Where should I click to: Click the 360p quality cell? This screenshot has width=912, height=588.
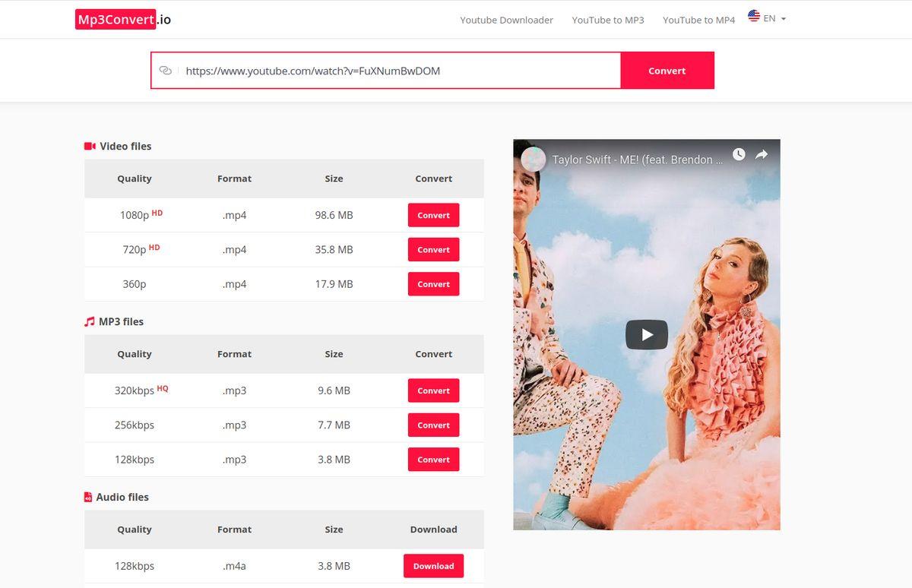[x=135, y=284]
